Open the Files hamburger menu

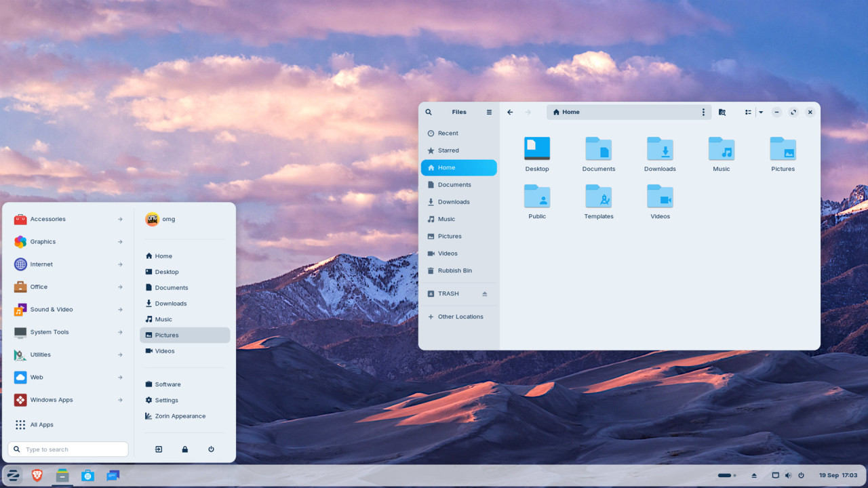[x=489, y=112]
